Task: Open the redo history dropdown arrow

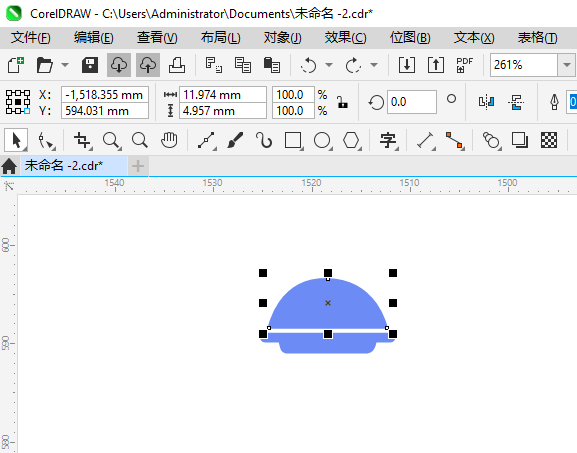Action: point(374,65)
